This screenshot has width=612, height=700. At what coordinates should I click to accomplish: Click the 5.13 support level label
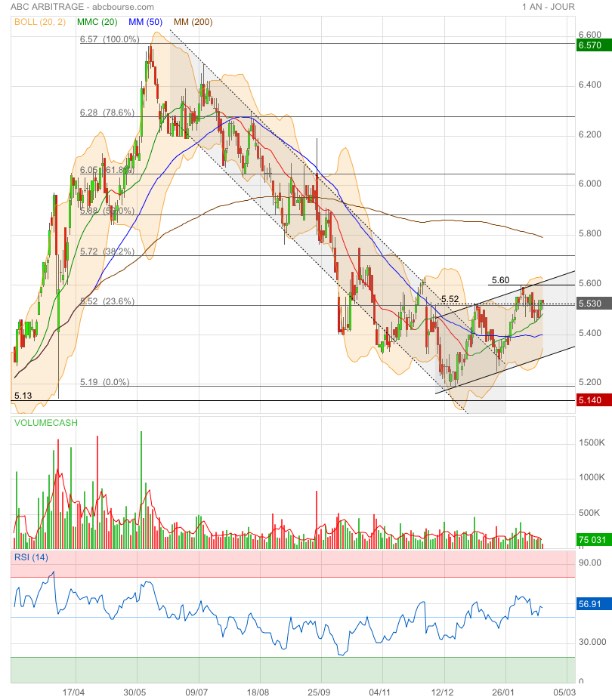pyautogui.click(x=23, y=396)
